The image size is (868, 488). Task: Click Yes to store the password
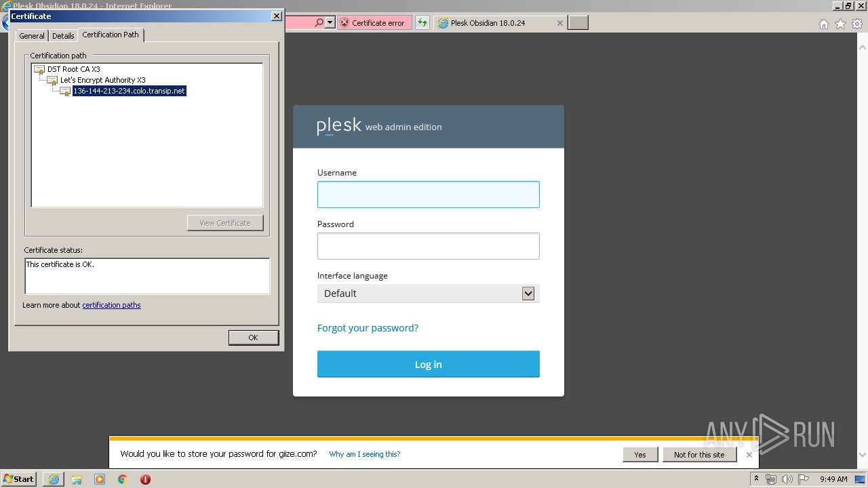(640, 455)
